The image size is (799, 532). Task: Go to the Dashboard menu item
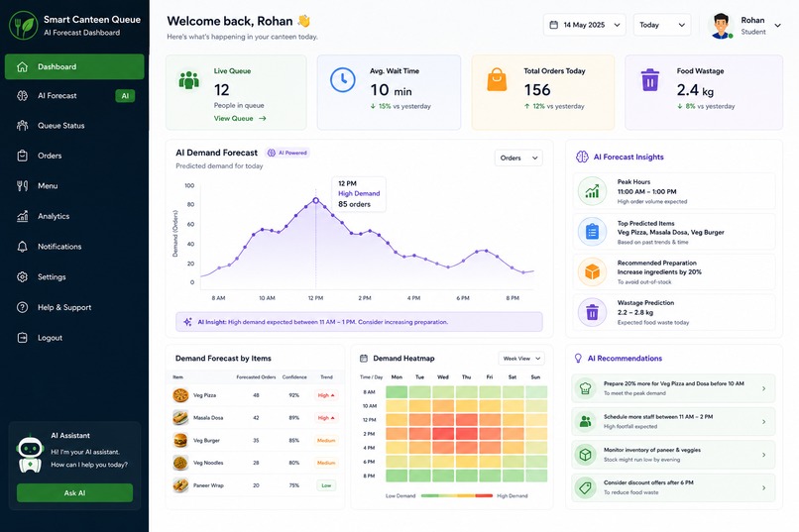pyautogui.click(x=74, y=66)
